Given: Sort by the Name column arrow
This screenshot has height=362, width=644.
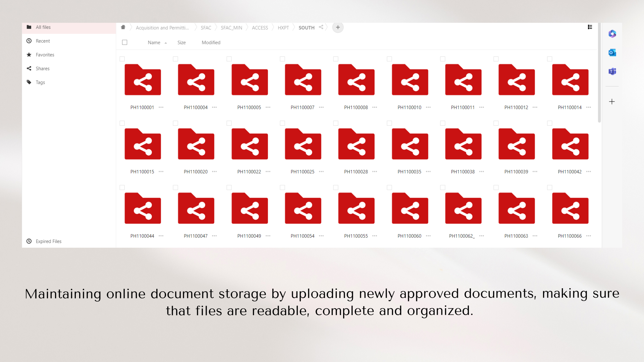Looking at the screenshot, I should pyautogui.click(x=166, y=43).
